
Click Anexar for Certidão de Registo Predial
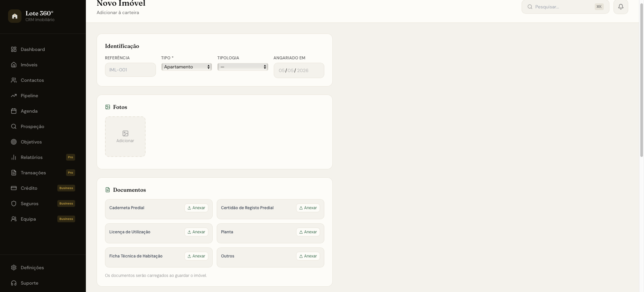coord(308,208)
